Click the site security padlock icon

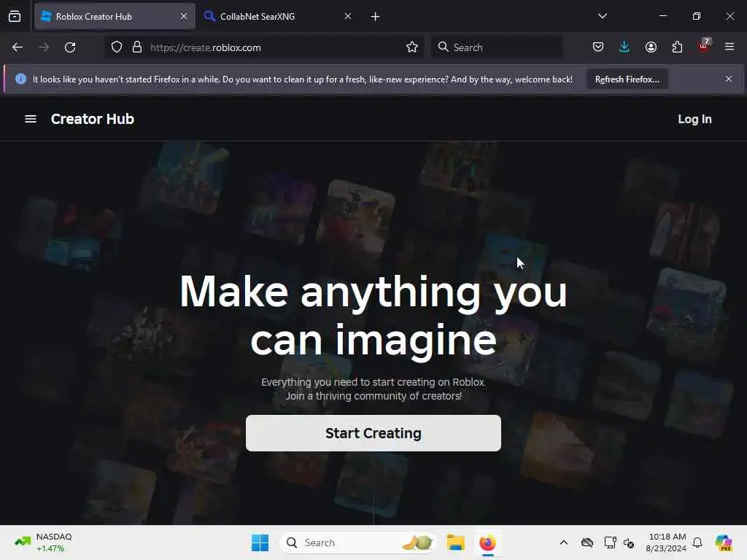(x=137, y=47)
